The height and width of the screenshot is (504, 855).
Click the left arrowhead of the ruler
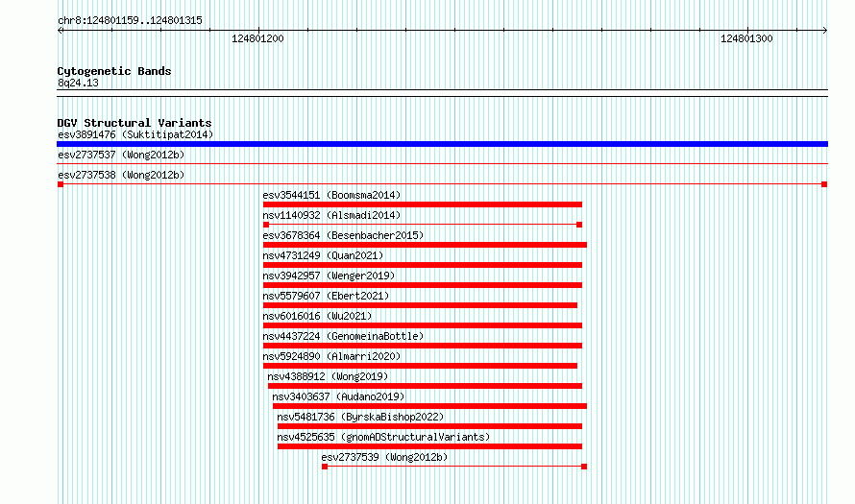pyautogui.click(x=60, y=30)
